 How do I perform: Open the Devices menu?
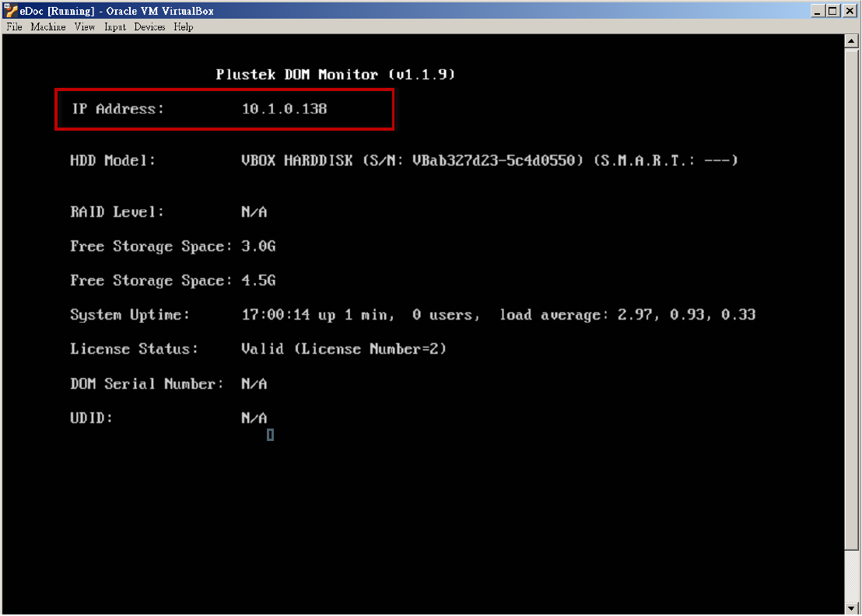pyautogui.click(x=149, y=26)
